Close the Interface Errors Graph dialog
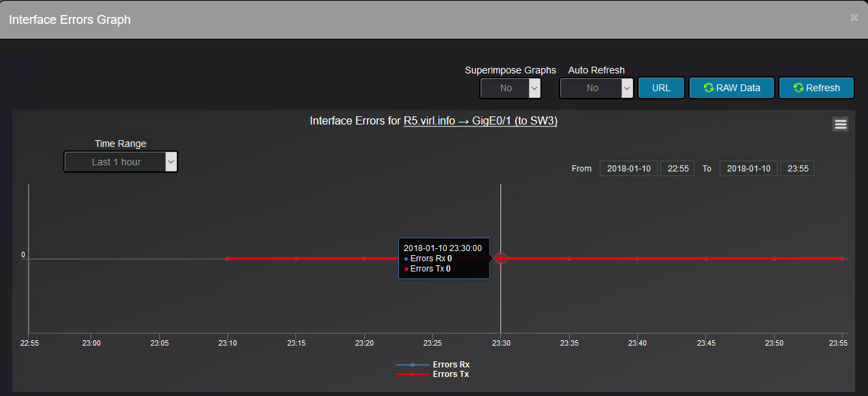Image resolution: width=868 pixels, height=396 pixels. [854, 18]
